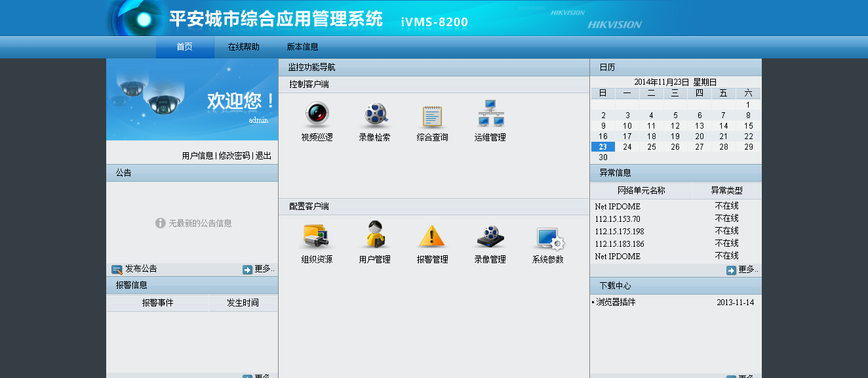
Task: Click the arrow icon beside 更多 in 公告 panel
Action: (x=247, y=270)
